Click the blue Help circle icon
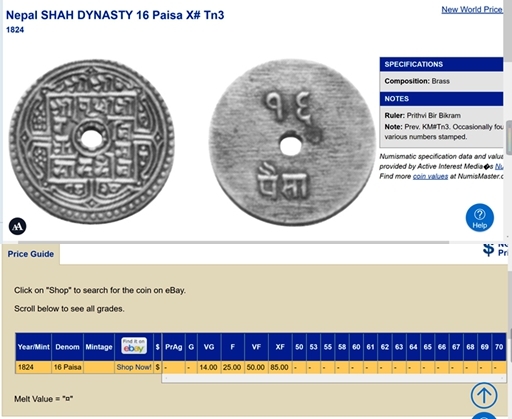Image resolution: width=512 pixels, height=419 pixels. coord(480,218)
